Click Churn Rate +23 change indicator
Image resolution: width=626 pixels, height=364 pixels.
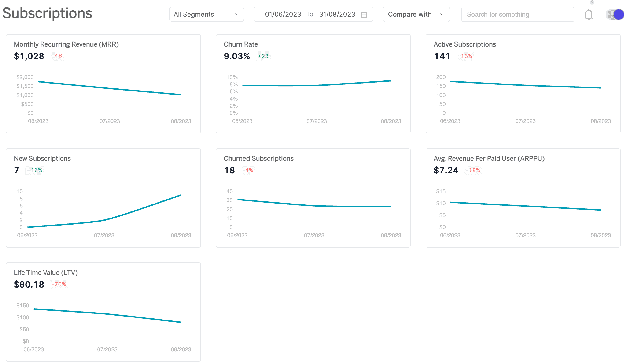point(263,55)
